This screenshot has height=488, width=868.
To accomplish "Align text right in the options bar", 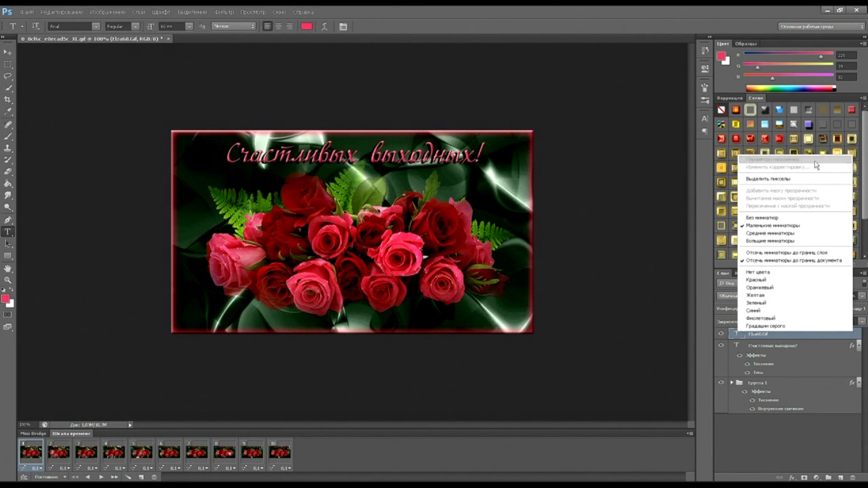I will click(290, 26).
